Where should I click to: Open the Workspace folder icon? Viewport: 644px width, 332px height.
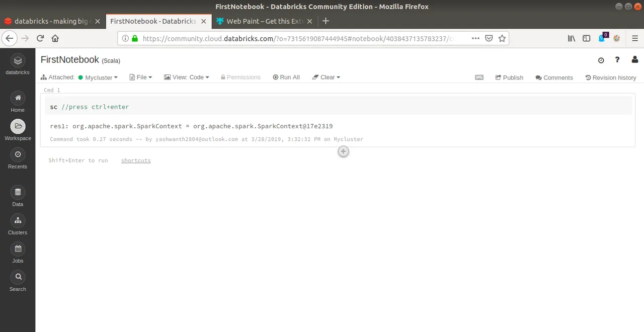(18, 126)
